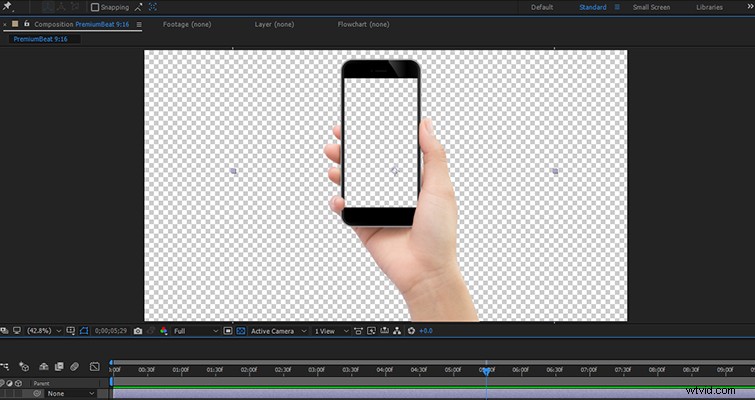Open the Active Camera dropdown
This screenshot has height=400, width=755.
coord(278,331)
